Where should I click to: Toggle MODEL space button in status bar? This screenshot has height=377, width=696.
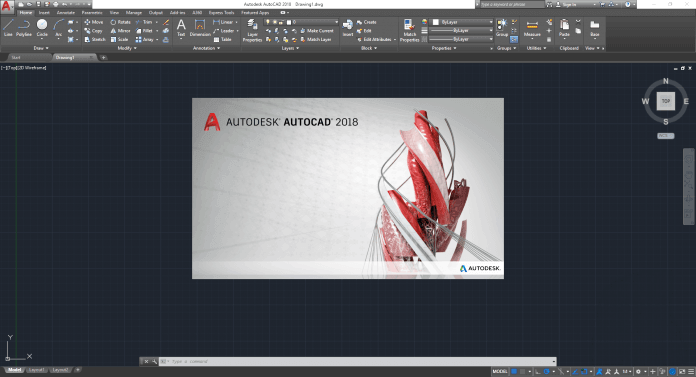click(x=500, y=372)
